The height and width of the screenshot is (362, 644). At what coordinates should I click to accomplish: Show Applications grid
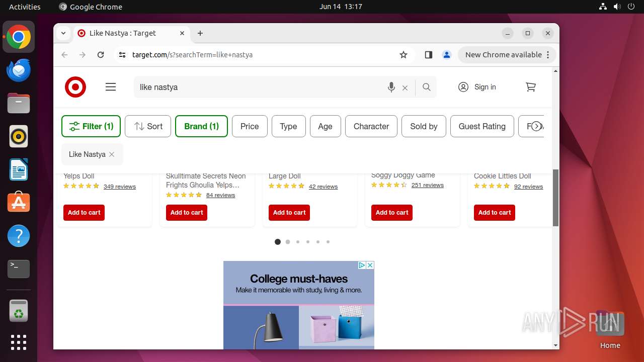coord(19,342)
